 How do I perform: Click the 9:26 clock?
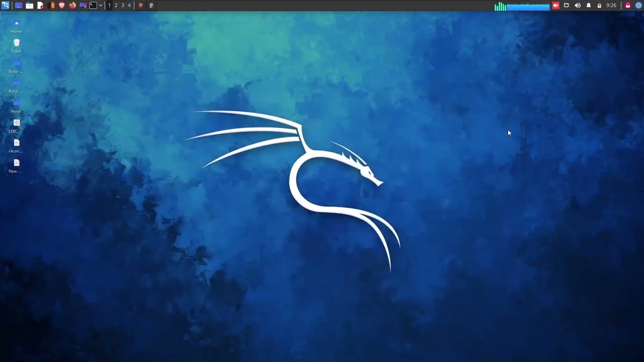click(x=611, y=6)
